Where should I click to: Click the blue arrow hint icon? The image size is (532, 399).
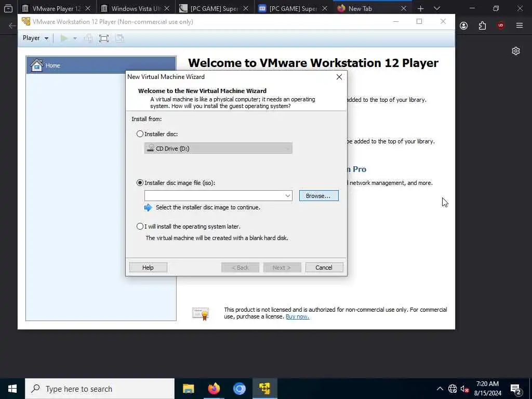pos(148,207)
